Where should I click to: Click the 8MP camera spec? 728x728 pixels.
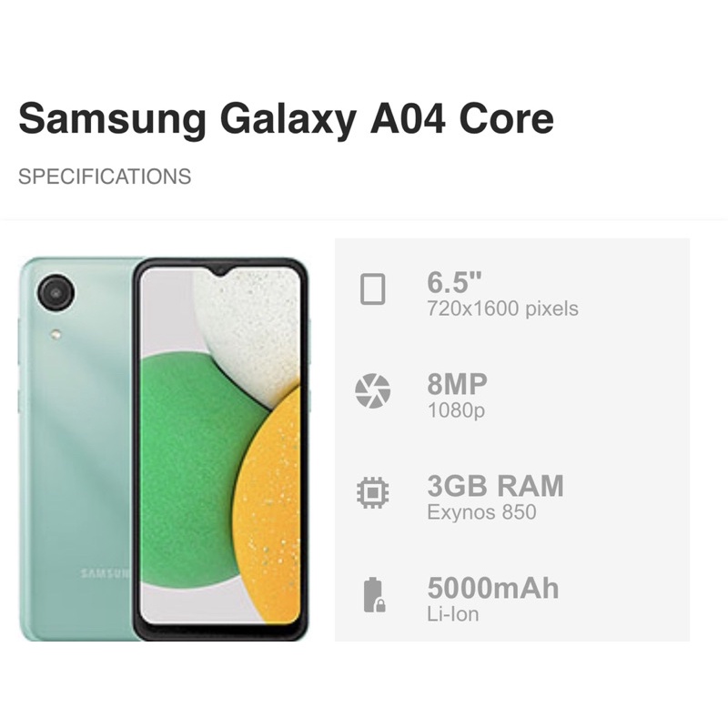pos(458,384)
